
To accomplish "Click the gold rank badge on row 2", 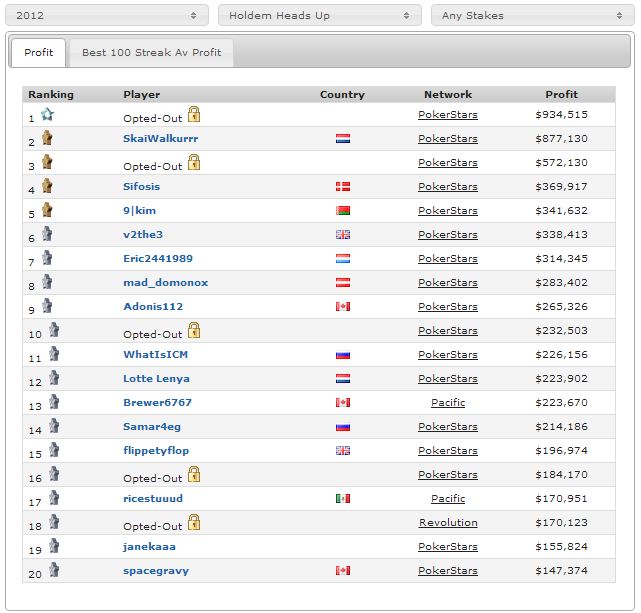I will pyautogui.click(x=47, y=138).
